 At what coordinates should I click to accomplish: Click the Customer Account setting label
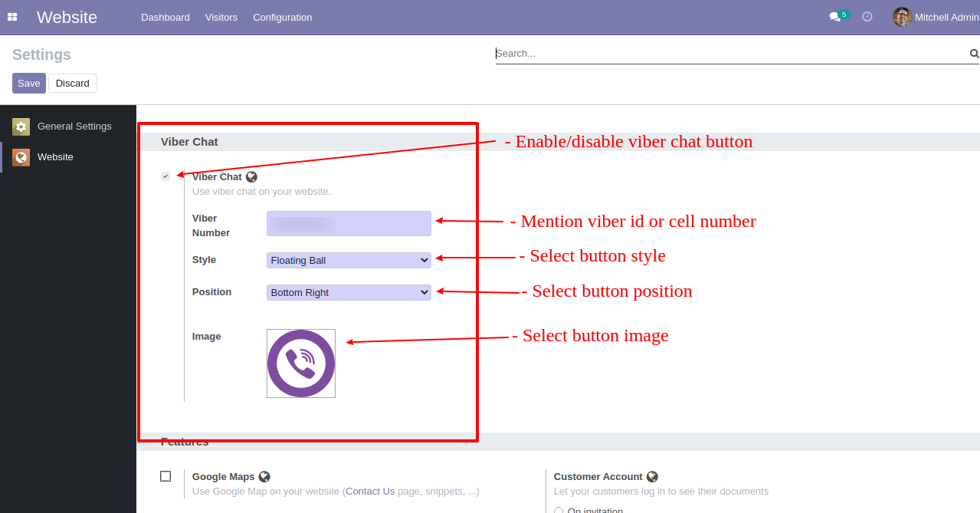tap(598, 477)
